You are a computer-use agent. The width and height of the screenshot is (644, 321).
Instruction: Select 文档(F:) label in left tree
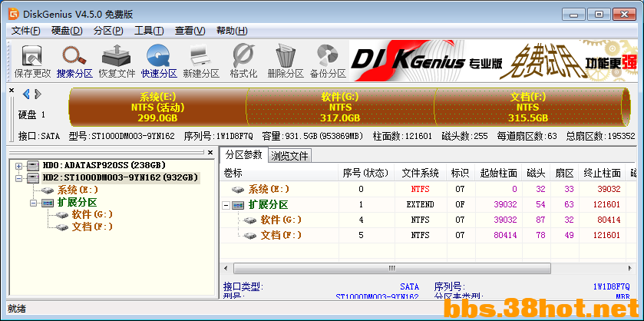pos(92,227)
